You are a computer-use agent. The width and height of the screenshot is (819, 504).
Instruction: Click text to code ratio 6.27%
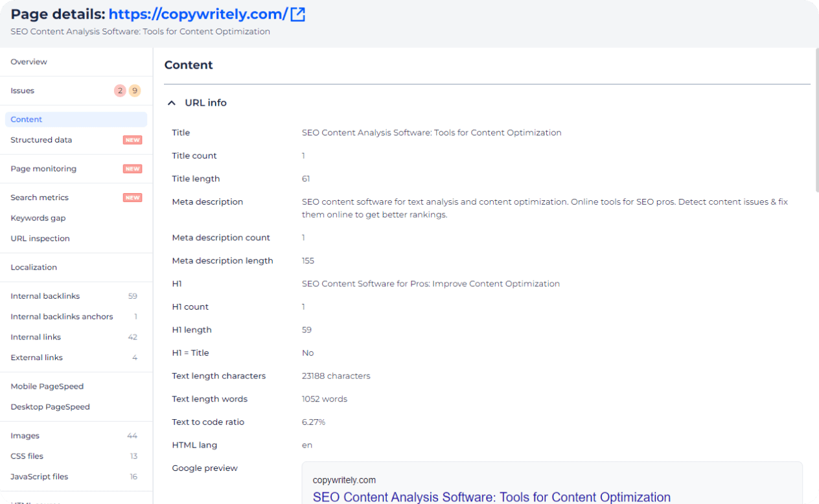pyautogui.click(x=314, y=422)
